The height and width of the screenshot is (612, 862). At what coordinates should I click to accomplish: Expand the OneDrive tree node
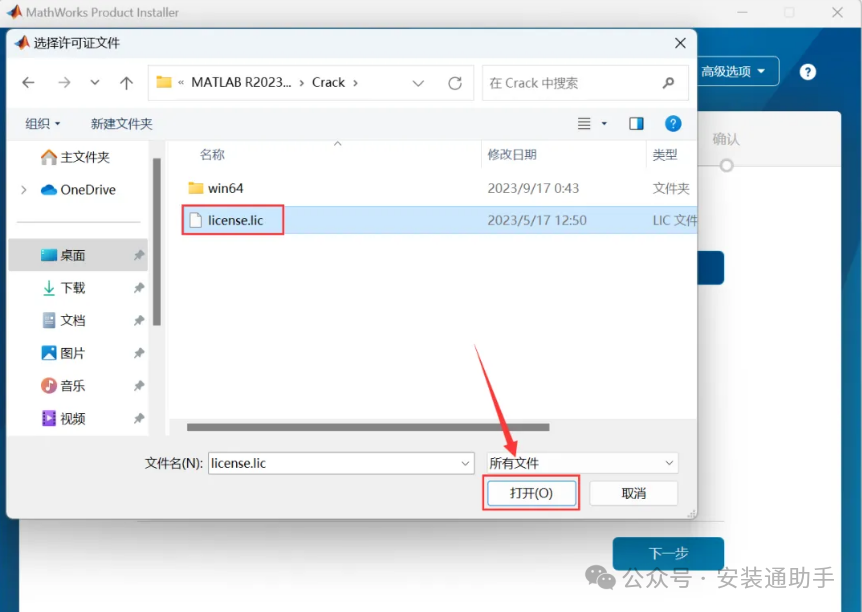(24, 190)
